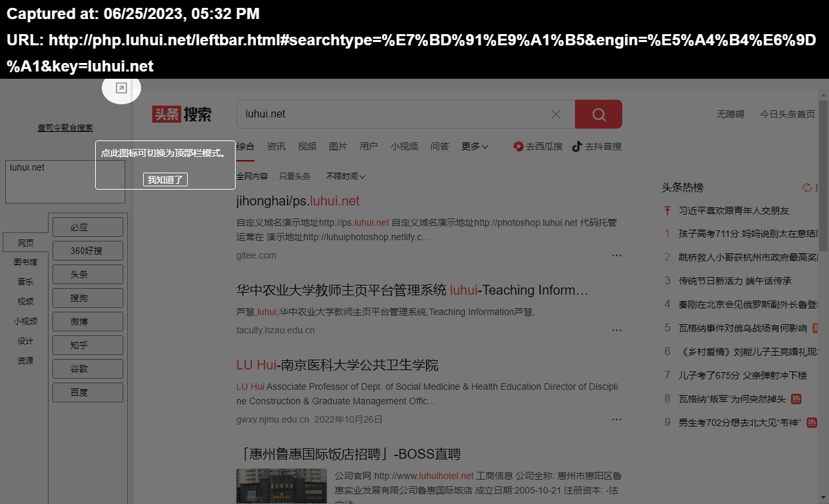
Task: Choose the 头条 search engine button
Action: (88, 274)
